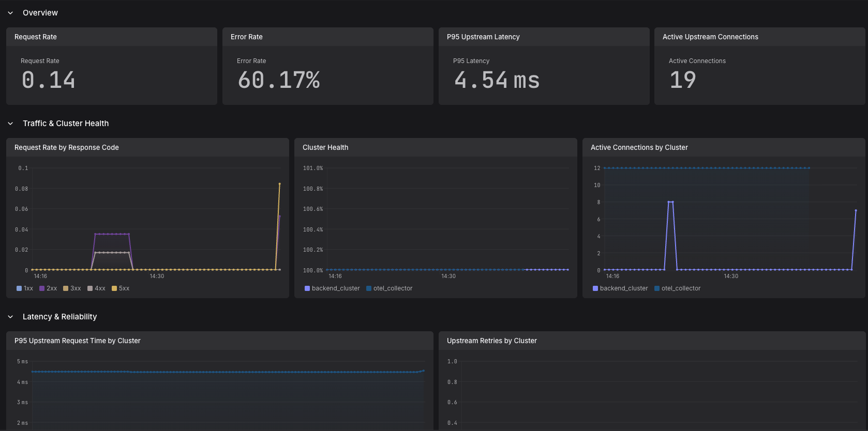The image size is (868, 431).
Task: Click otel_collector swatch in Active Connections legend
Action: tap(657, 288)
